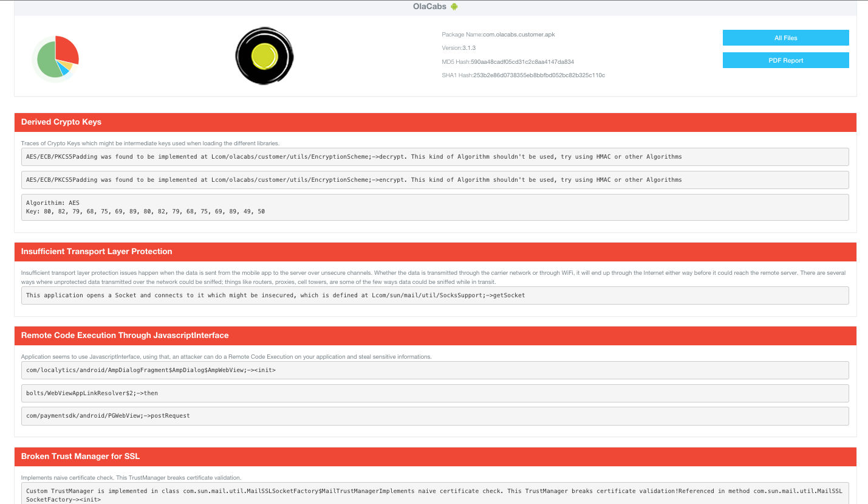Click the EncryptionScheme decrypt finding row
The width and height of the screenshot is (868, 504).
[x=435, y=157]
